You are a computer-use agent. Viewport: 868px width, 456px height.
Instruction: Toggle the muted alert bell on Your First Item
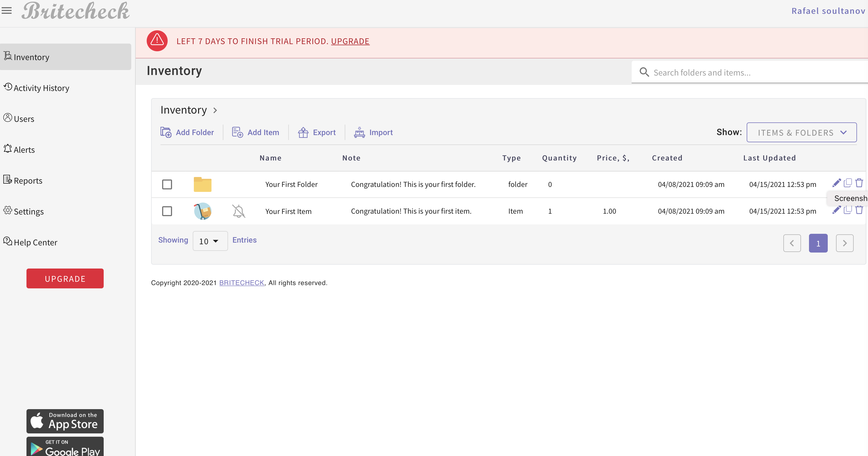tap(239, 211)
